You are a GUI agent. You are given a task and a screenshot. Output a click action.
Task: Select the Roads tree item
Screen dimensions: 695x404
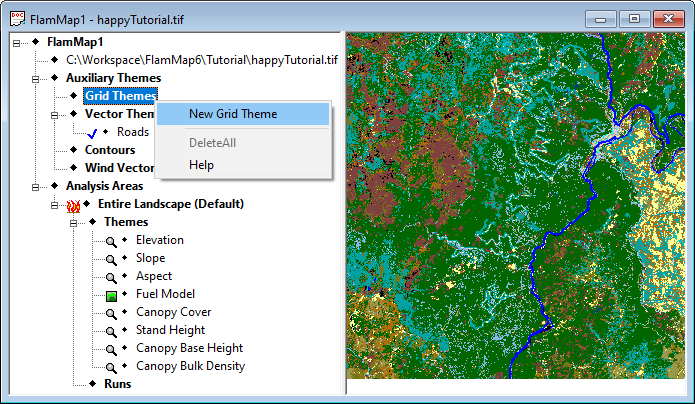pos(133,132)
